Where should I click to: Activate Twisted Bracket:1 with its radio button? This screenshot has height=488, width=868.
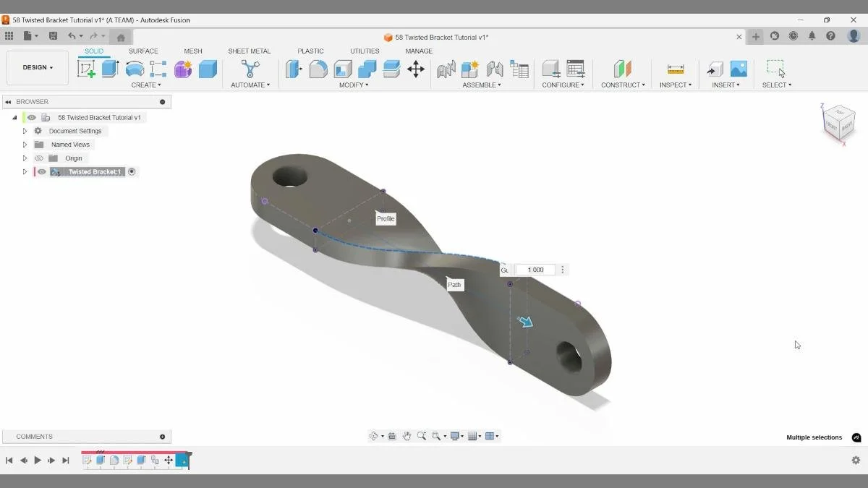[131, 171]
